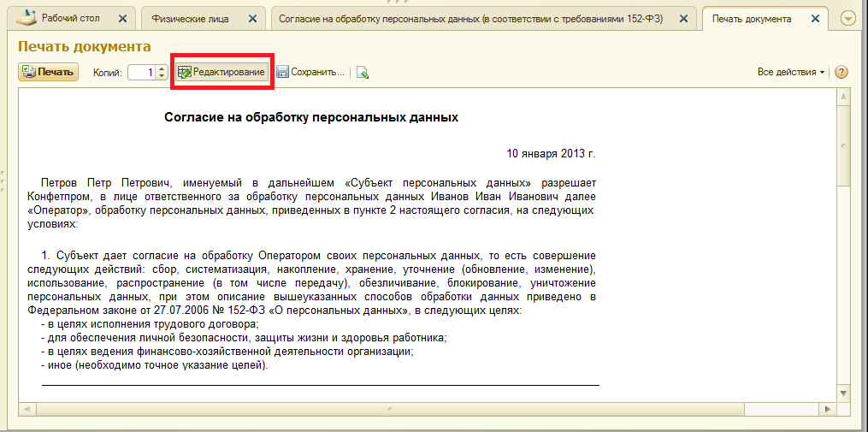This screenshot has width=868, height=432.
Task: Open the help question mark icon
Action: [x=841, y=73]
